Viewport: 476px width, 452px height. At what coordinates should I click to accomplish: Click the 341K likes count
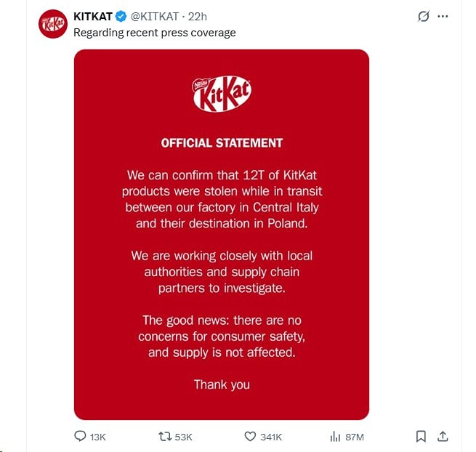[x=271, y=437]
